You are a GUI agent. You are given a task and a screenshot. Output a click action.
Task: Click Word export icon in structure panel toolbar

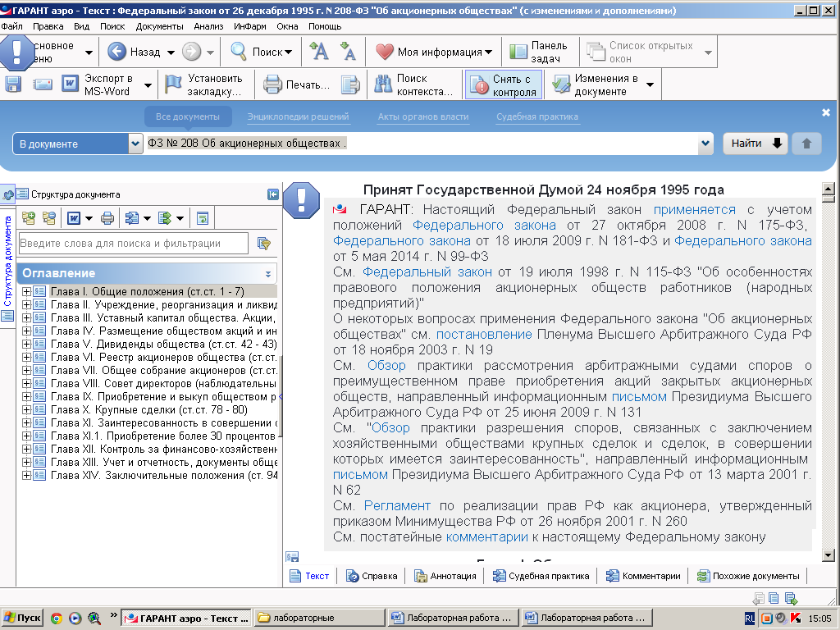[73, 218]
